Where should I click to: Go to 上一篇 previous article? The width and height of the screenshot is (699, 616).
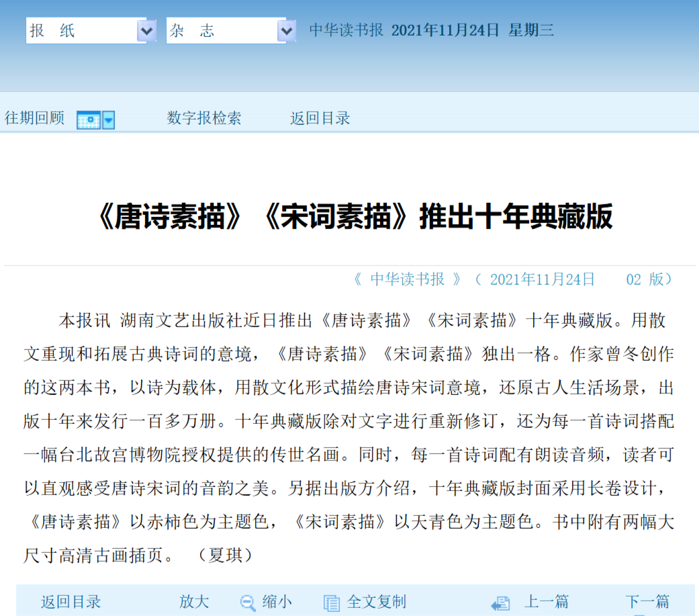coord(547,602)
